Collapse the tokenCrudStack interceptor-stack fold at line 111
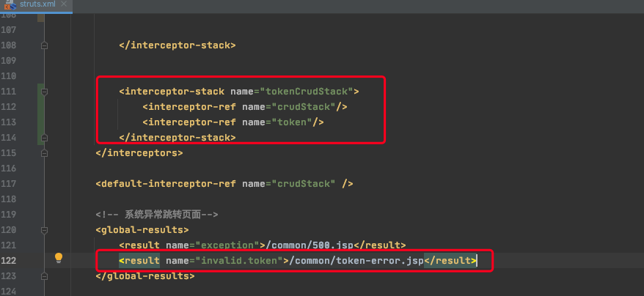This screenshot has width=644, height=296. pyautogui.click(x=45, y=92)
